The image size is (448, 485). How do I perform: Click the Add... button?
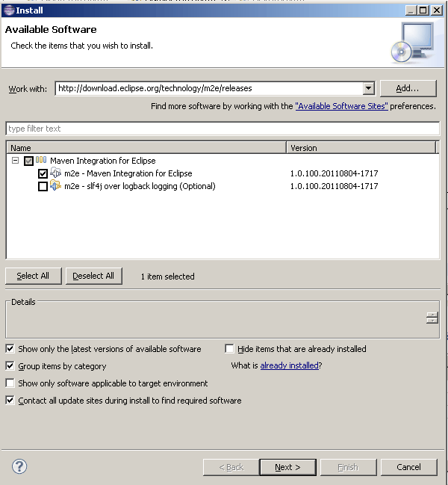(x=408, y=88)
